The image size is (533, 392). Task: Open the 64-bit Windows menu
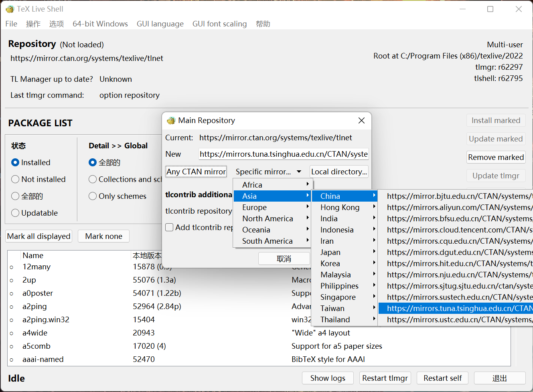[x=100, y=24]
